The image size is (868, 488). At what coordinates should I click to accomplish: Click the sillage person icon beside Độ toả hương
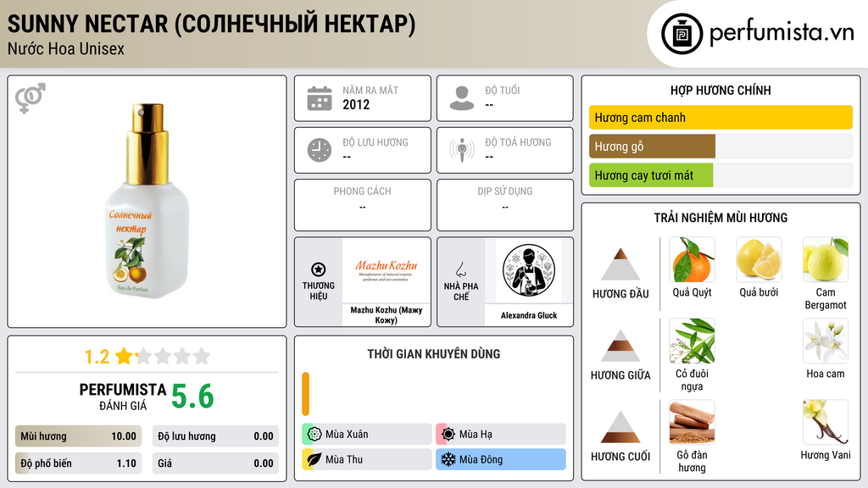[x=462, y=150]
